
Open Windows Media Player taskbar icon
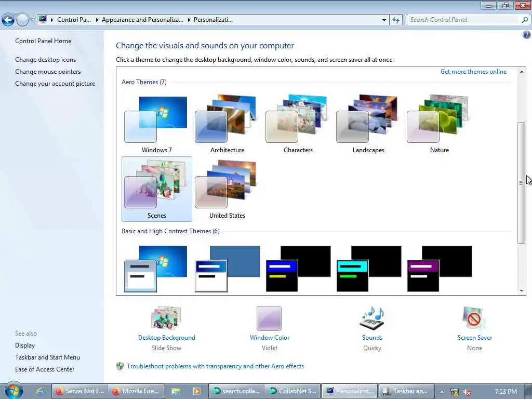(196, 391)
